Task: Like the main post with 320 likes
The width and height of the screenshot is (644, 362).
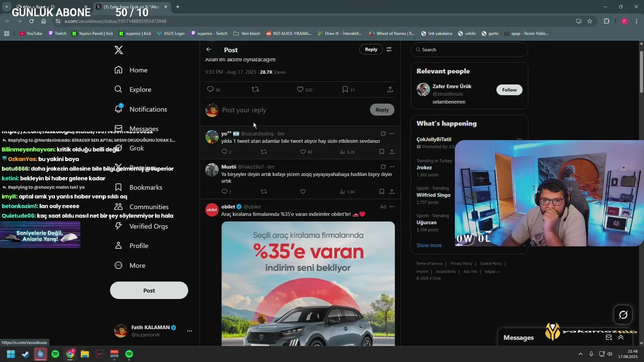Action: pyautogui.click(x=304, y=89)
